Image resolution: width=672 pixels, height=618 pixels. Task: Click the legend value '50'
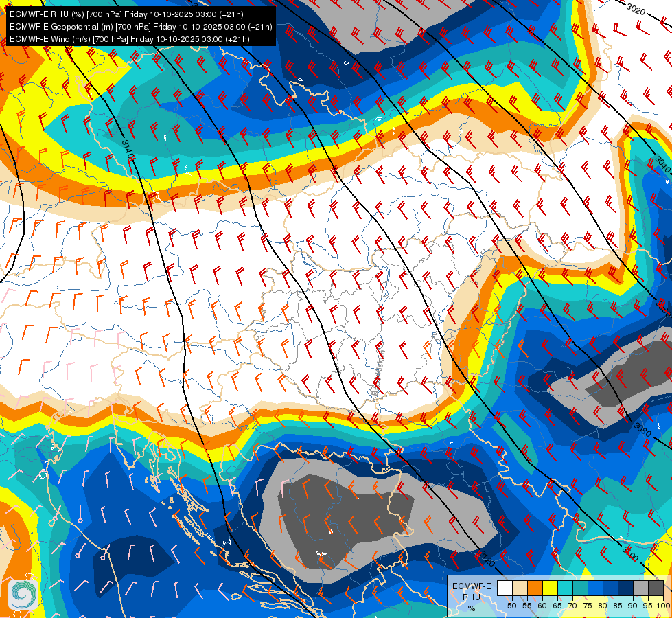512,606
